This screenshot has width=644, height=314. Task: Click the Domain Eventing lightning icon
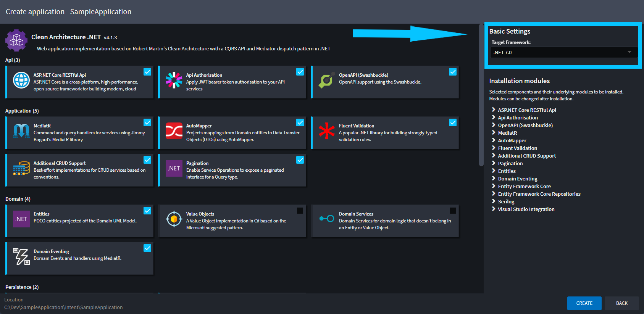click(x=21, y=256)
